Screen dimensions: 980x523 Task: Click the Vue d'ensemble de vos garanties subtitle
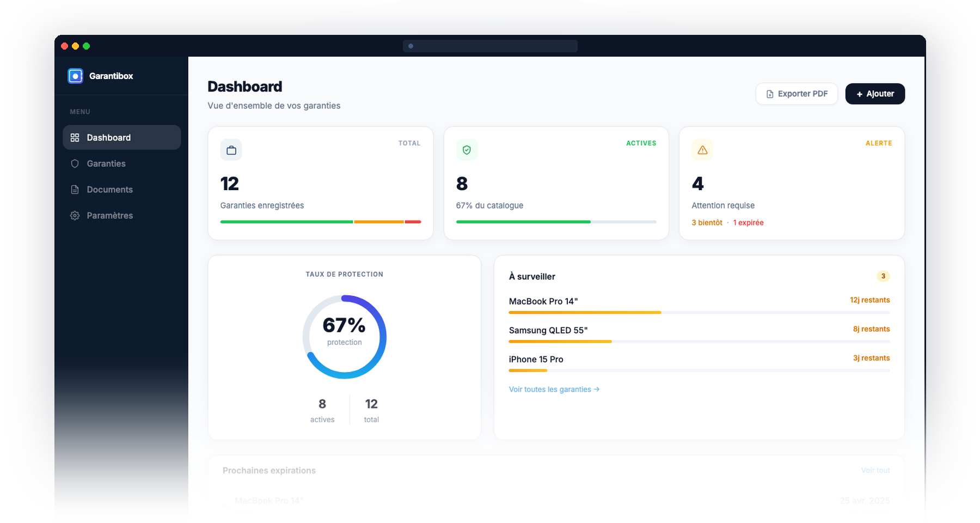(x=274, y=106)
